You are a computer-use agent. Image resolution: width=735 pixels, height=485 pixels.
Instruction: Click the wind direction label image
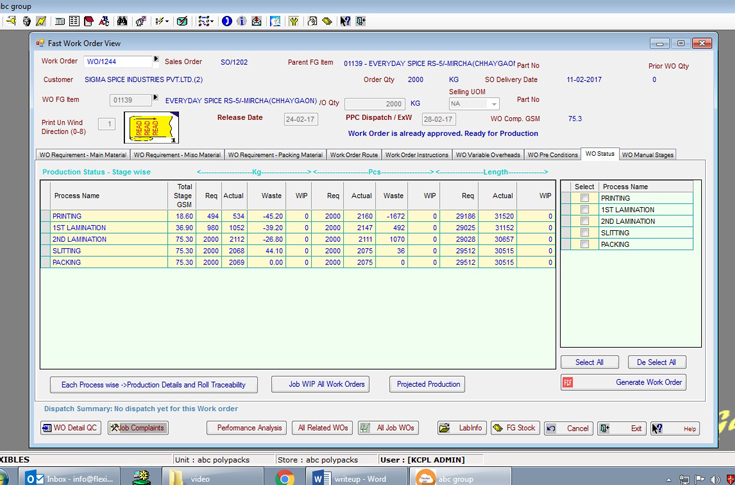point(153,128)
